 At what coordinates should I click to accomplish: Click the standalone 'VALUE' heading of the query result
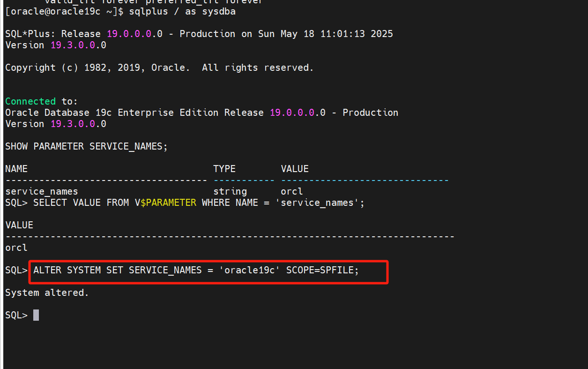[19, 225]
